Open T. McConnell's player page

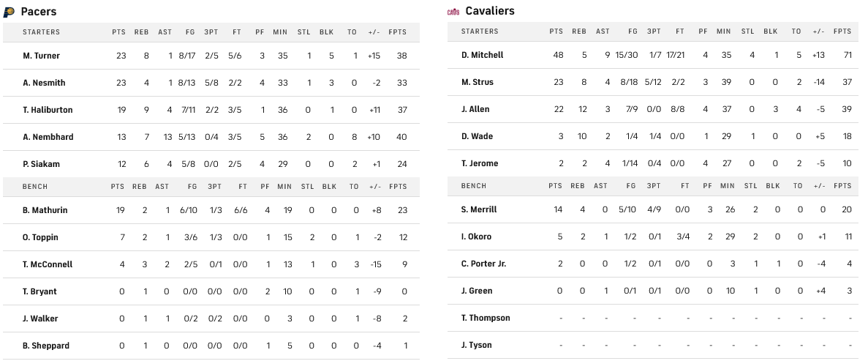pos(48,264)
